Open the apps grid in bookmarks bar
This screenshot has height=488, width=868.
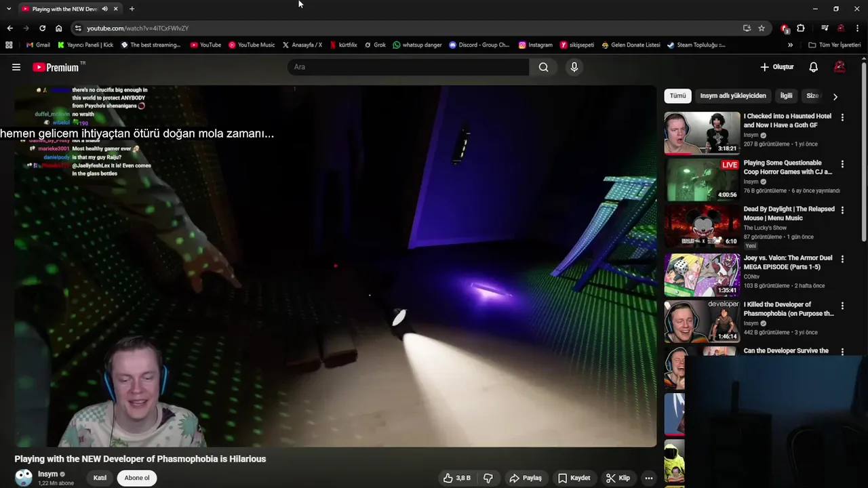click(x=9, y=45)
